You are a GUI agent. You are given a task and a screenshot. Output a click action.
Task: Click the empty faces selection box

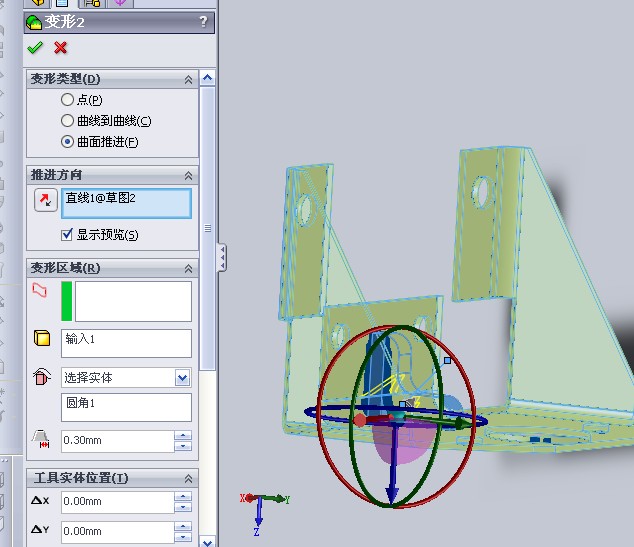[133, 301]
